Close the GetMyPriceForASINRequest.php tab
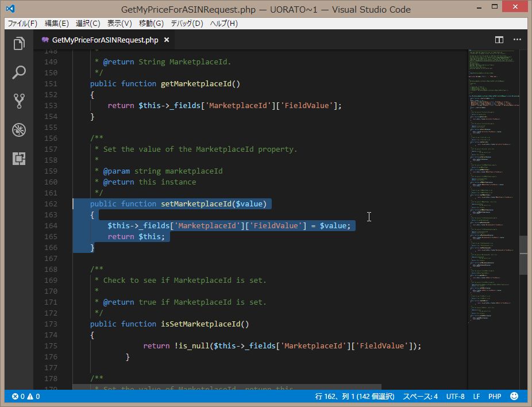 pyautogui.click(x=167, y=40)
